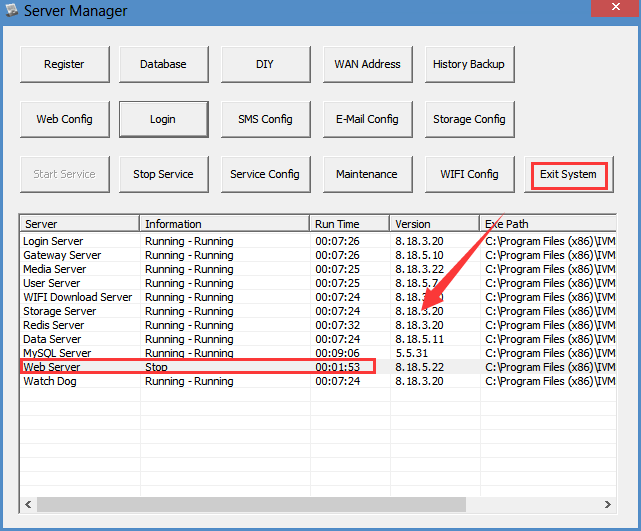641x531 pixels.
Task: Select the Redis Server row
Action: [318, 325]
